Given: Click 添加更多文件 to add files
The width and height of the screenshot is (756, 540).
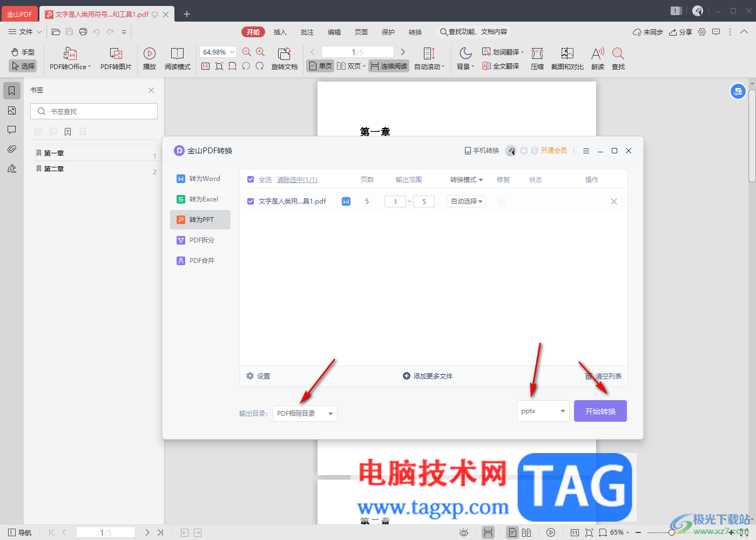Looking at the screenshot, I should pos(428,376).
